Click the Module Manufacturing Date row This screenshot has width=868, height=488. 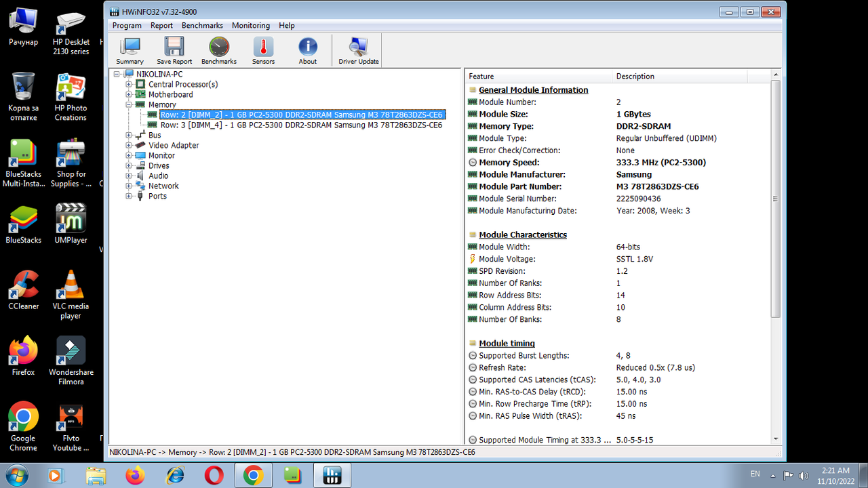619,211
